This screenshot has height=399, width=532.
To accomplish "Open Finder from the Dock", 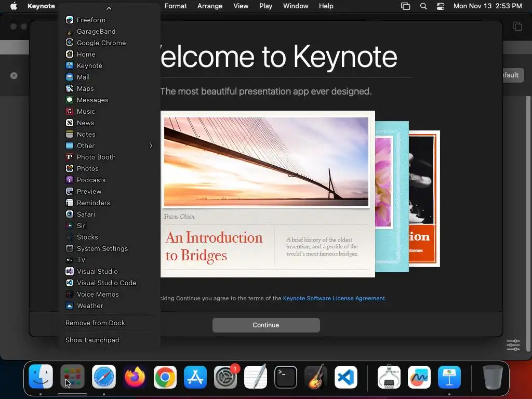I will [x=41, y=377].
